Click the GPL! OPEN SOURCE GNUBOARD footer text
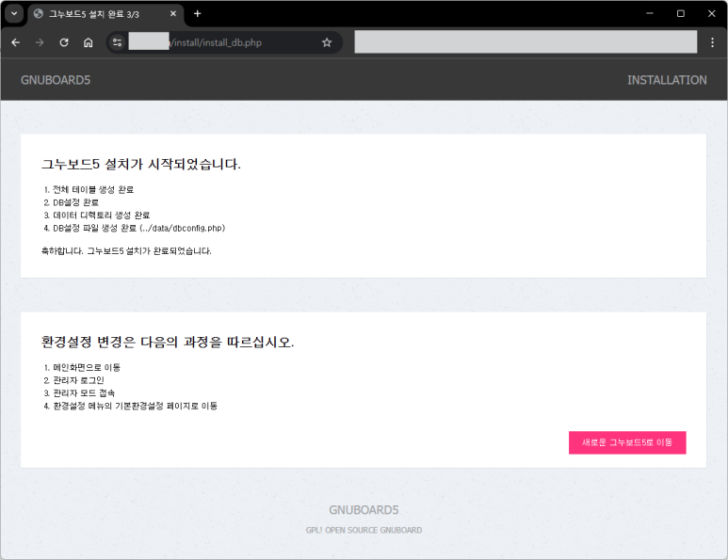The height and width of the screenshot is (560, 728). pos(364,530)
